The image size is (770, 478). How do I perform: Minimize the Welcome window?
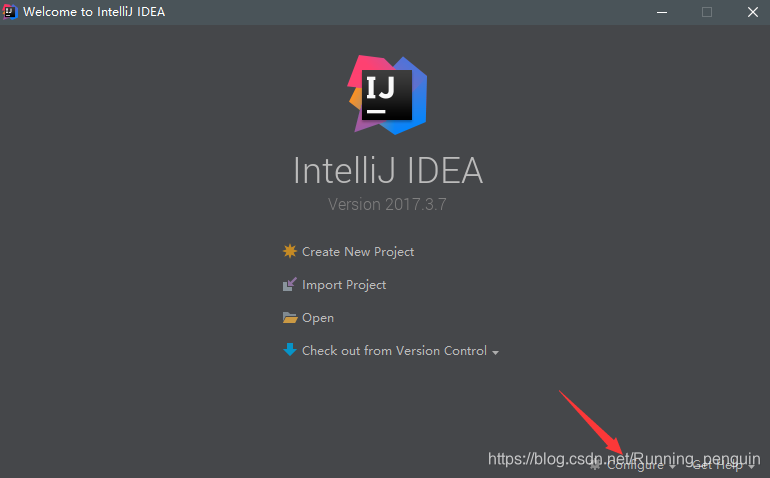coord(662,12)
